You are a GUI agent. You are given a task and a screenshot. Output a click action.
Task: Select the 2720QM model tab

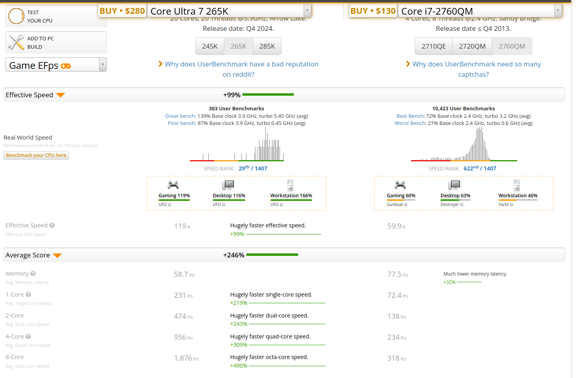[x=472, y=46]
